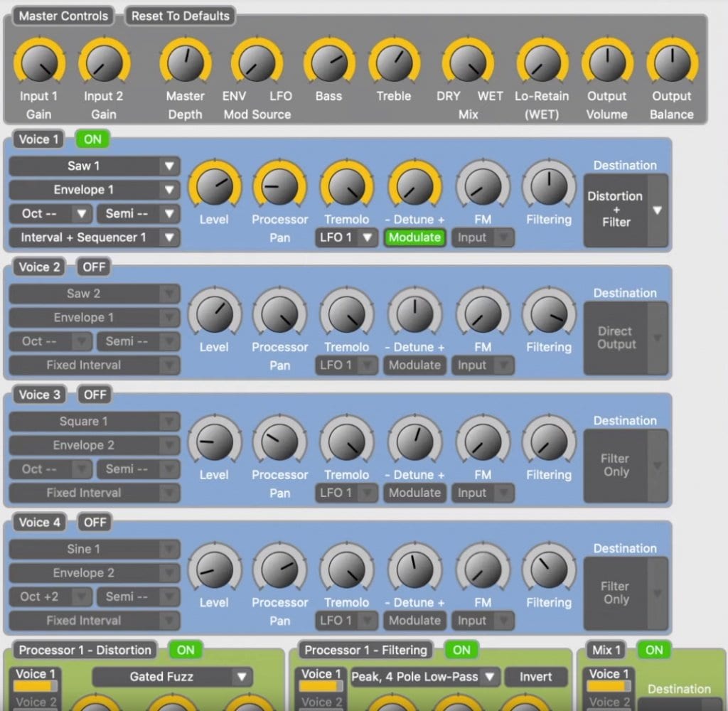728x711 pixels.
Task: Open the Gated Fuzz distortion type dropdown
Action: [171, 677]
